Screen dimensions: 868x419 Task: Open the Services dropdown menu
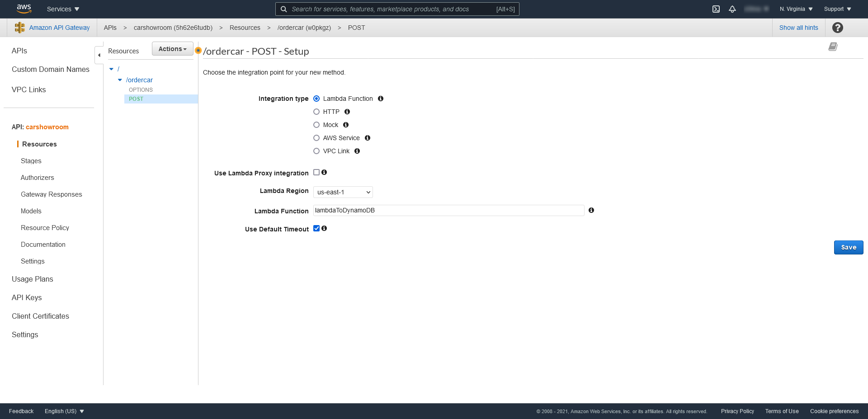[x=63, y=9]
